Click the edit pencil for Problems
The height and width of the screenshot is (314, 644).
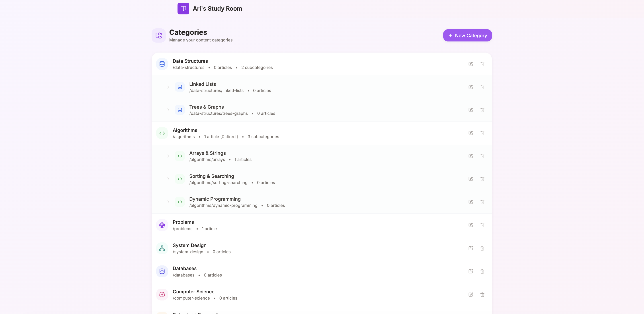[x=471, y=225]
